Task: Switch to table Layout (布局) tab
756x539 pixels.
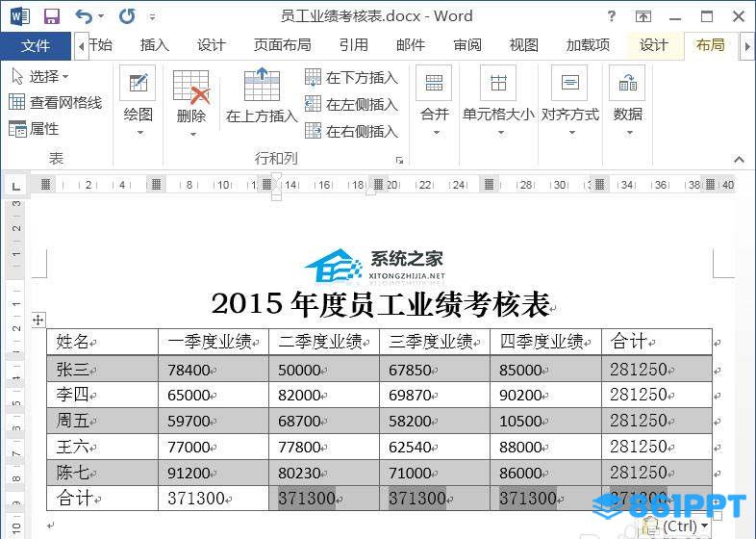Action: [x=711, y=45]
